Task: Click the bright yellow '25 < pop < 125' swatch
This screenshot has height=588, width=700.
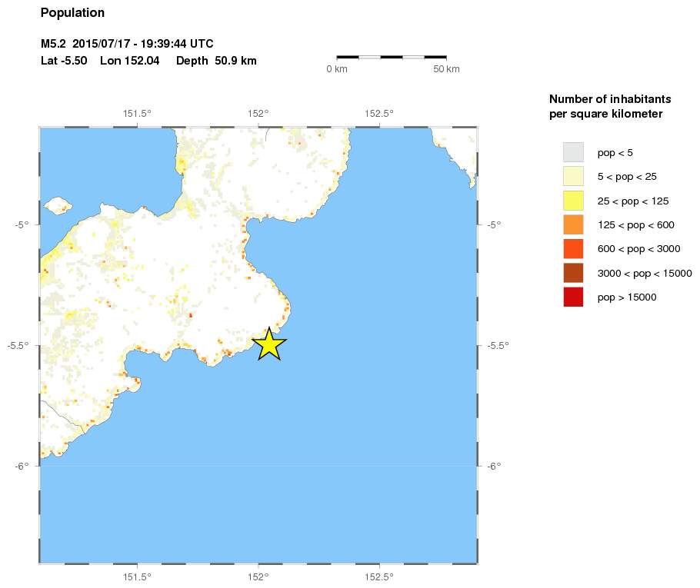Action: coord(573,201)
